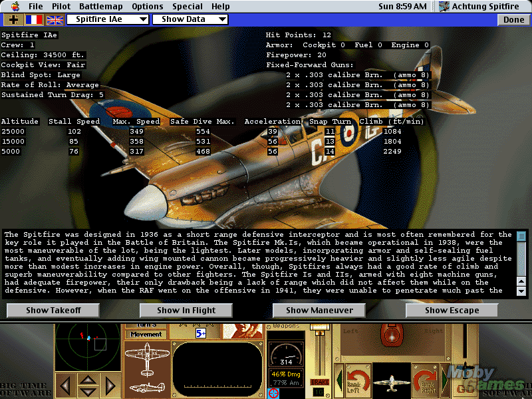The height and width of the screenshot is (399, 532).
Task: Open the Battlemap menu
Action: [101, 7]
